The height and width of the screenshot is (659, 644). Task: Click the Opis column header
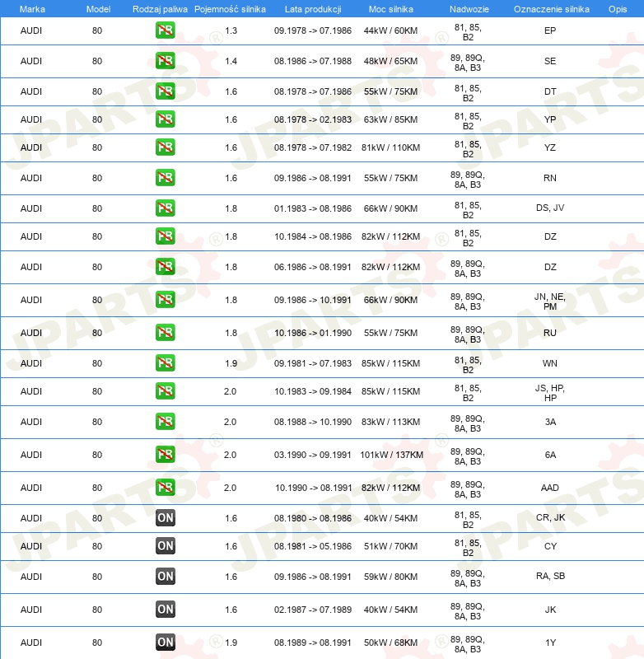[x=618, y=9]
